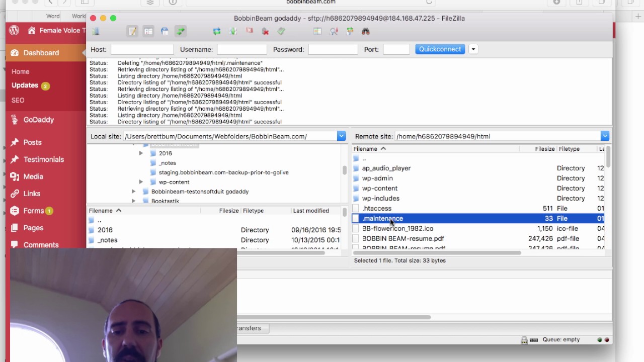The width and height of the screenshot is (644, 362).
Task: Disconnect from the server (red X icon)
Action: tap(265, 31)
